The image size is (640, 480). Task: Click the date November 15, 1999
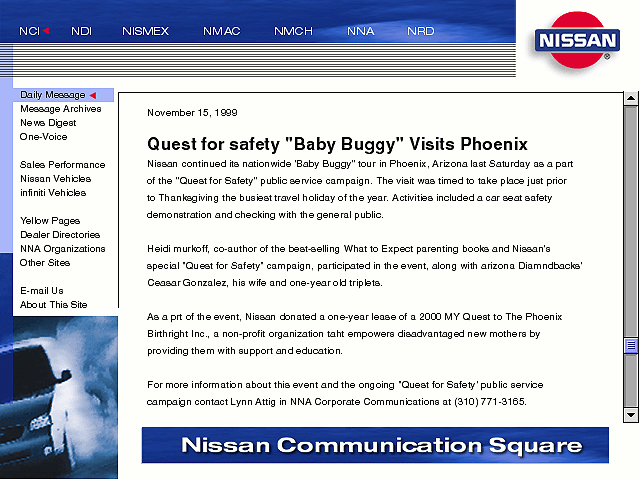[x=192, y=113]
